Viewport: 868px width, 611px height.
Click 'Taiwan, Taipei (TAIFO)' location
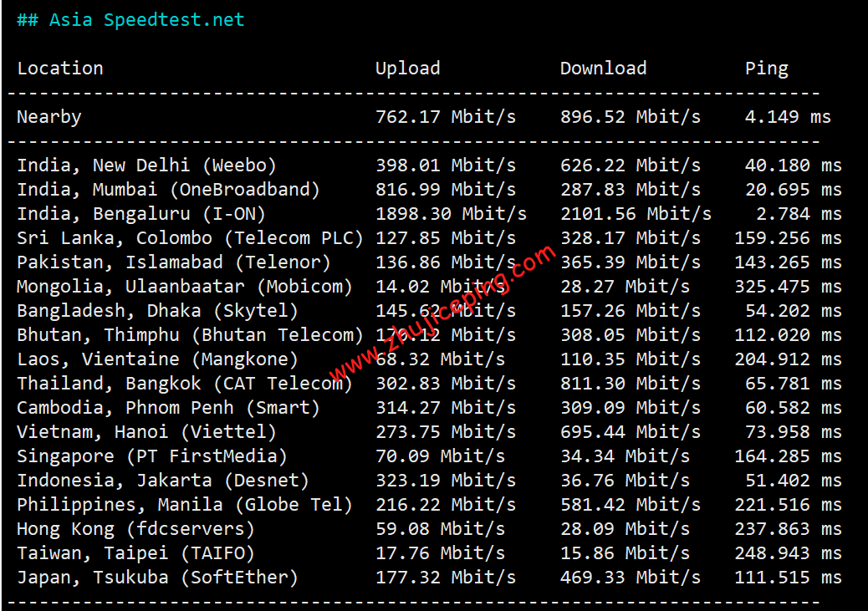[135, 553]
